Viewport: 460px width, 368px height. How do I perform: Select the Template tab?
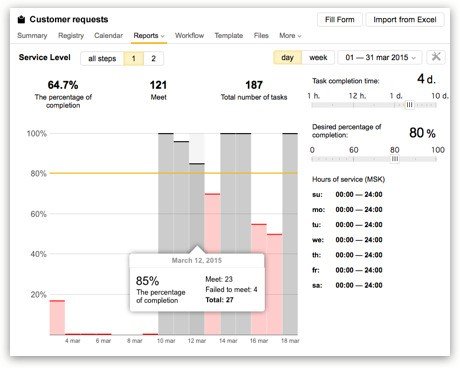click(x=229, y=35)
